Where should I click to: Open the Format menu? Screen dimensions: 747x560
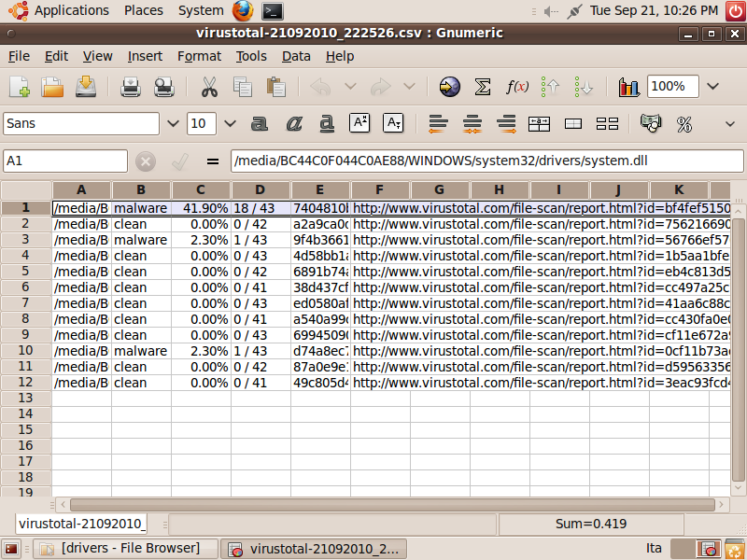pyautogui.click(x=199, y=56)
